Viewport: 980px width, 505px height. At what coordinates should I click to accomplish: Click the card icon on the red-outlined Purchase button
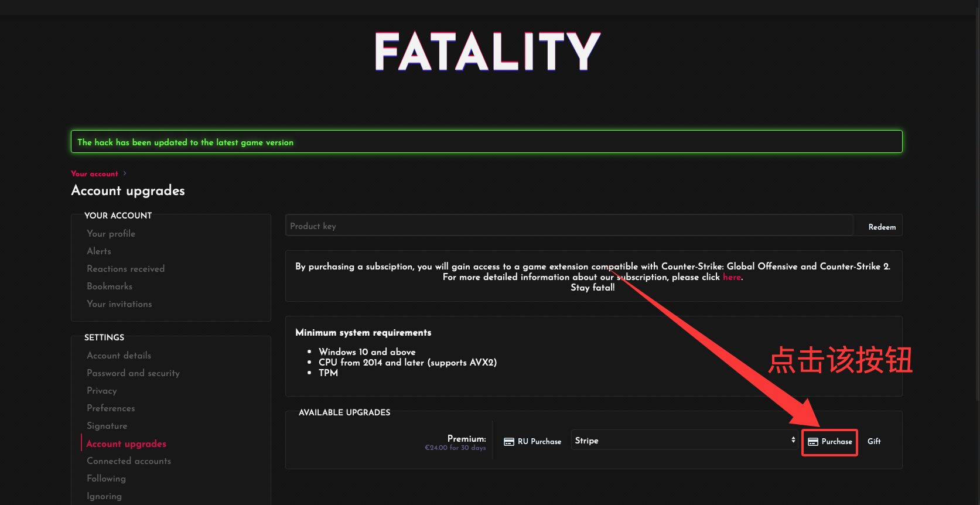tap(813, 442)
